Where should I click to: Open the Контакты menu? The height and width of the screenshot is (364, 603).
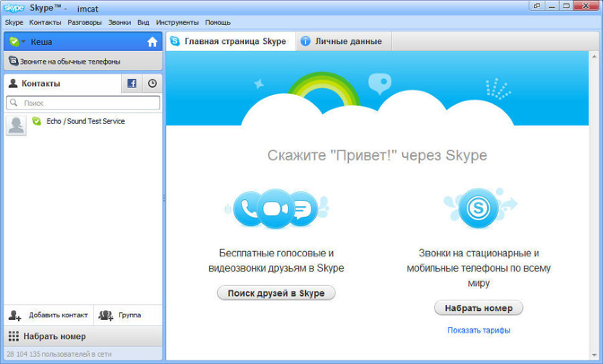[x=45, y=22]
